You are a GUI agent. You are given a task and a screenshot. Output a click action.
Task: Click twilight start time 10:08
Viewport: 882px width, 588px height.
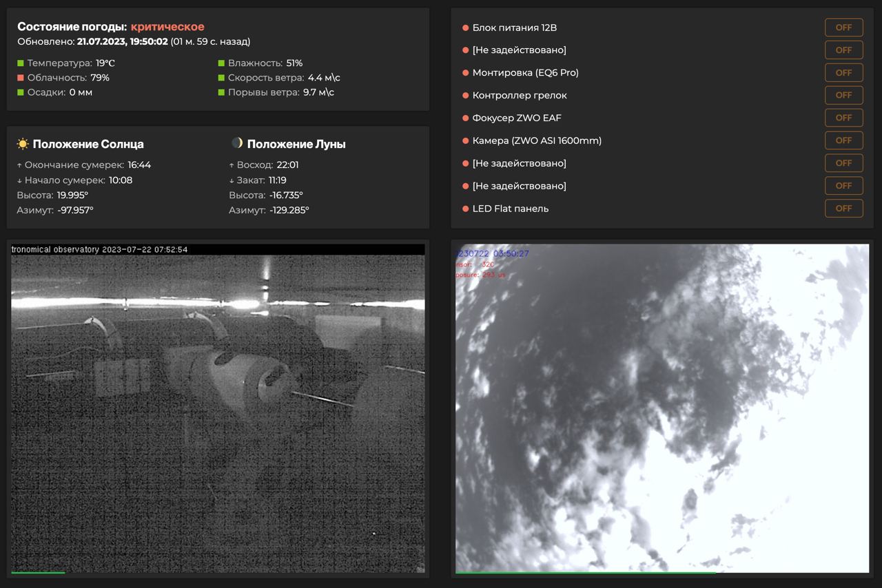point(121,180)
